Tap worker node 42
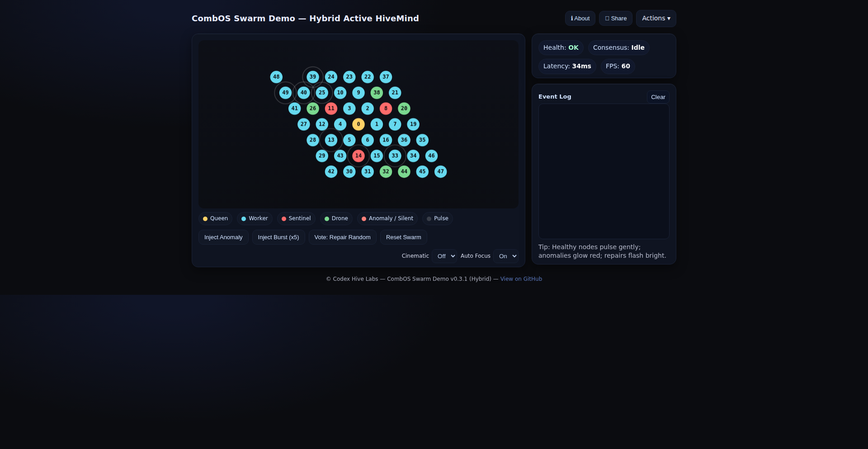The width and height of the screenshot is (868, 449). pyautogui.click(x=331, y=172)
